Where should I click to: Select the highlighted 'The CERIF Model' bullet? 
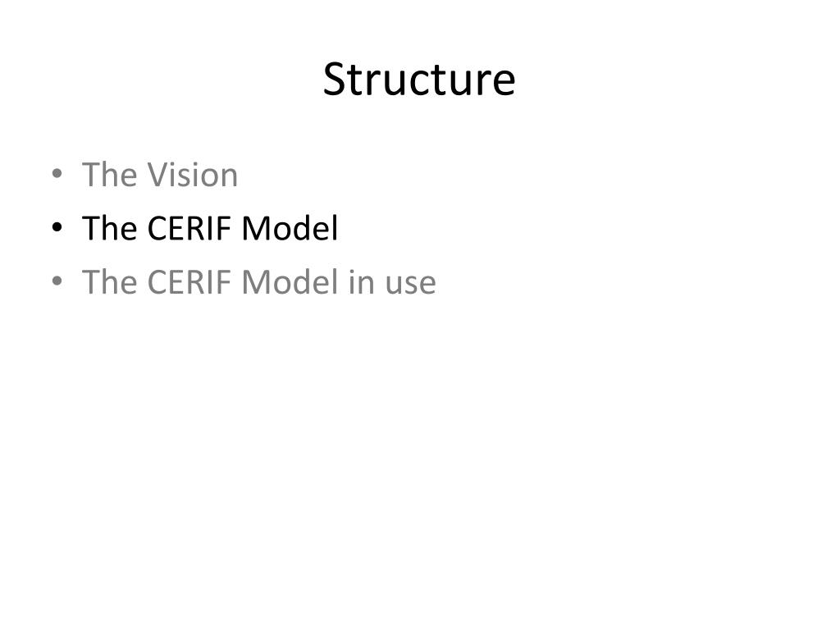tap(210, 228)
